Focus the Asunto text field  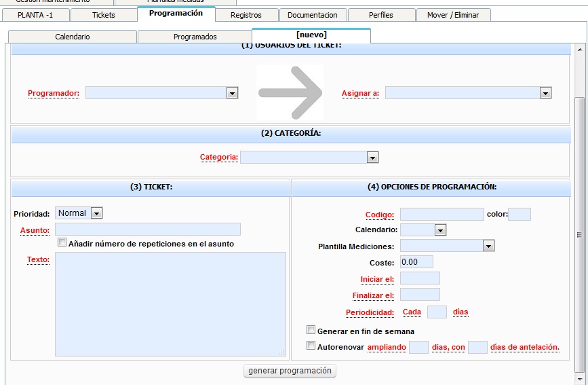coord(148,230)
